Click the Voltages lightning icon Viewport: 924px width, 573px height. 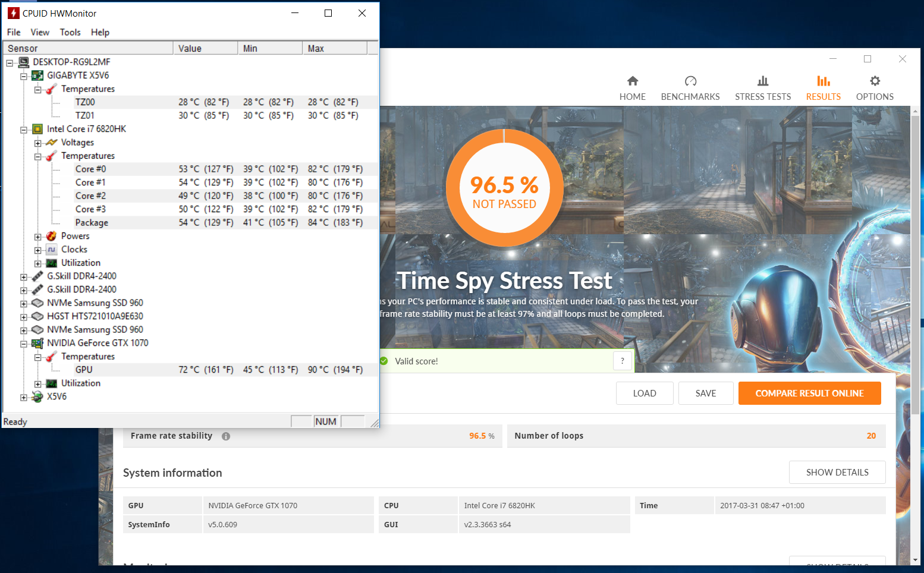point(52,143)
